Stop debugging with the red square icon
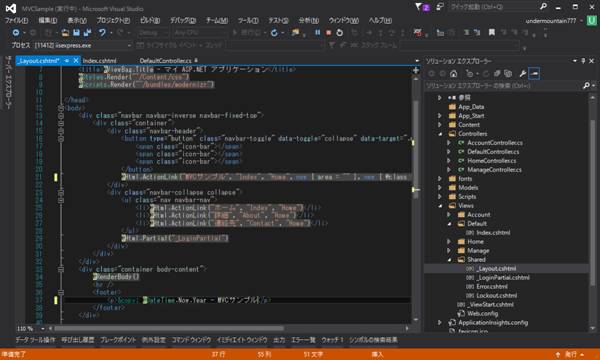The image size is (600, 360). point(328,33)
